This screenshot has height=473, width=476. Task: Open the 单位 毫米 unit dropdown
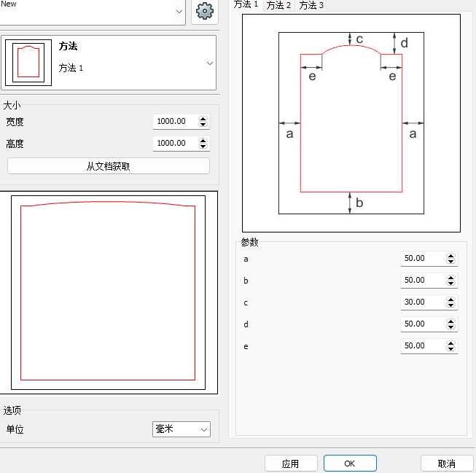(x=182, y=429)
